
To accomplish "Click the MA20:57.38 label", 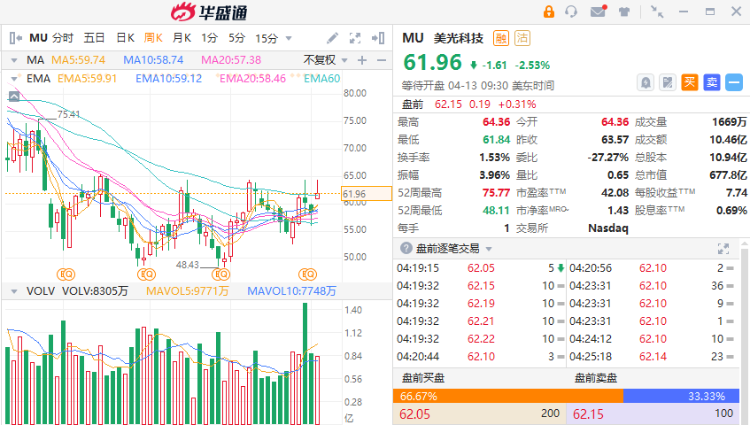I will click(231, 60).
